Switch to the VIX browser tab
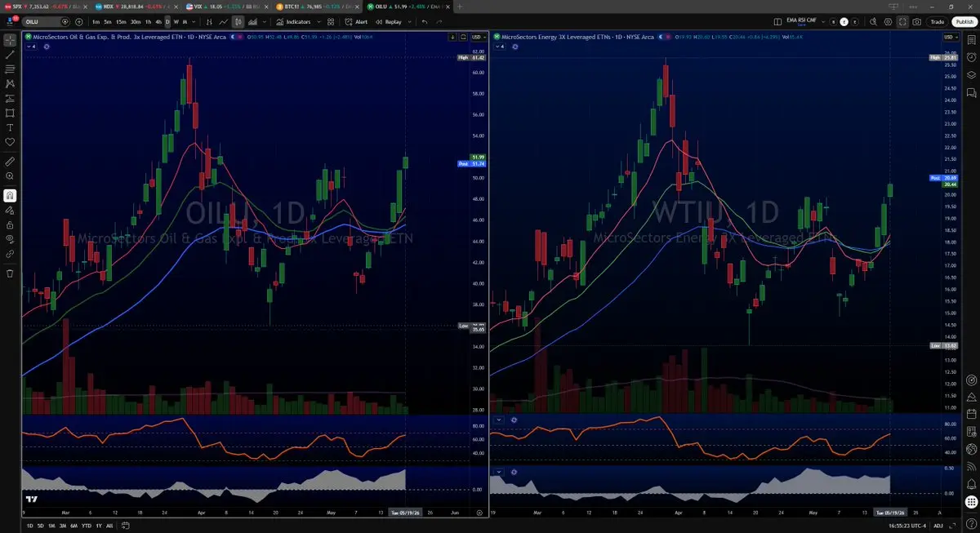This screenshot has width=980, height=533. [x=226, y=6]
